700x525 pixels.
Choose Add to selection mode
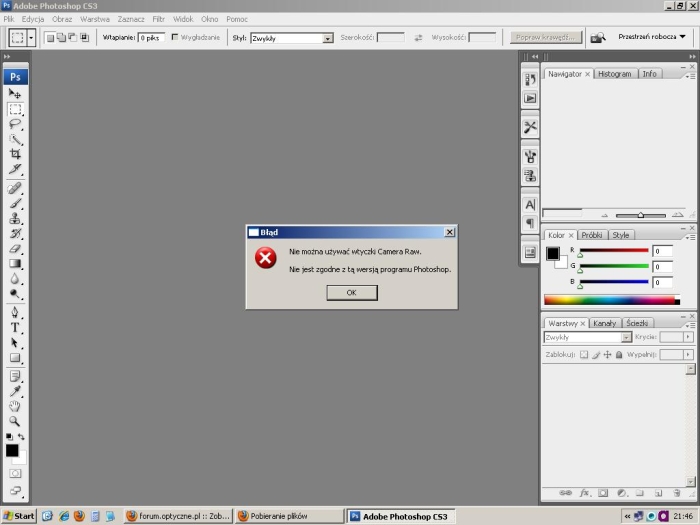point(62,38)
